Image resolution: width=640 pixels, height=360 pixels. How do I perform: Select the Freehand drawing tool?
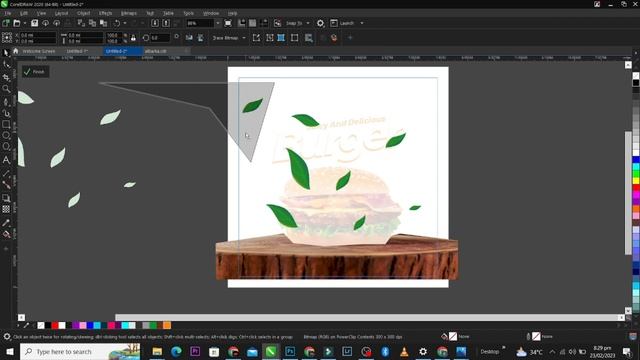click(6, 101)
